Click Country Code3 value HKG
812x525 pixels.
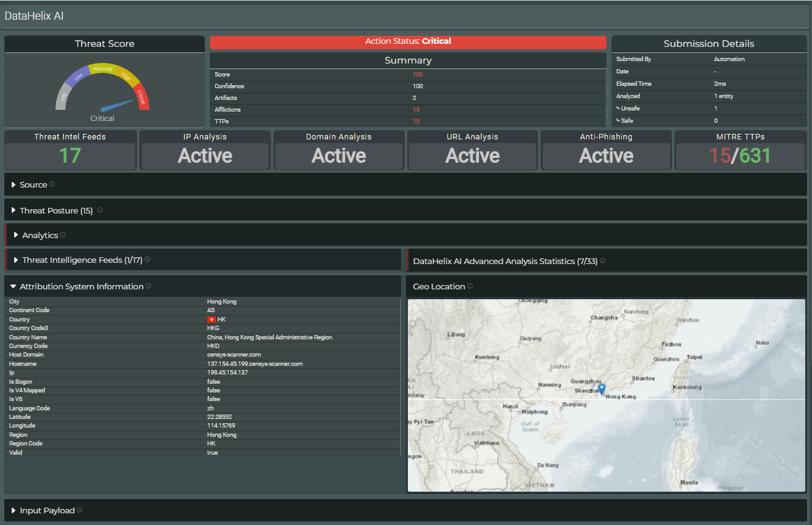[213, 328]
